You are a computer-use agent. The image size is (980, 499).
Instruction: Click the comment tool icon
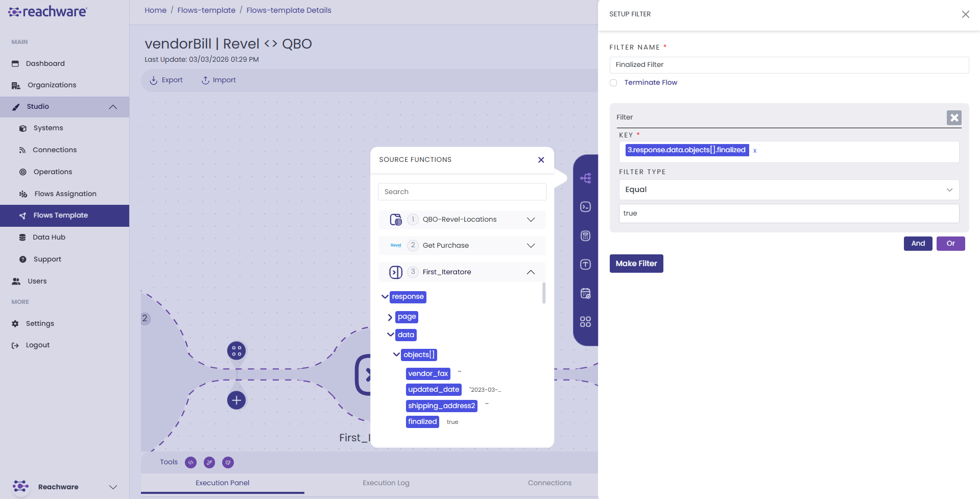[228, 463]
